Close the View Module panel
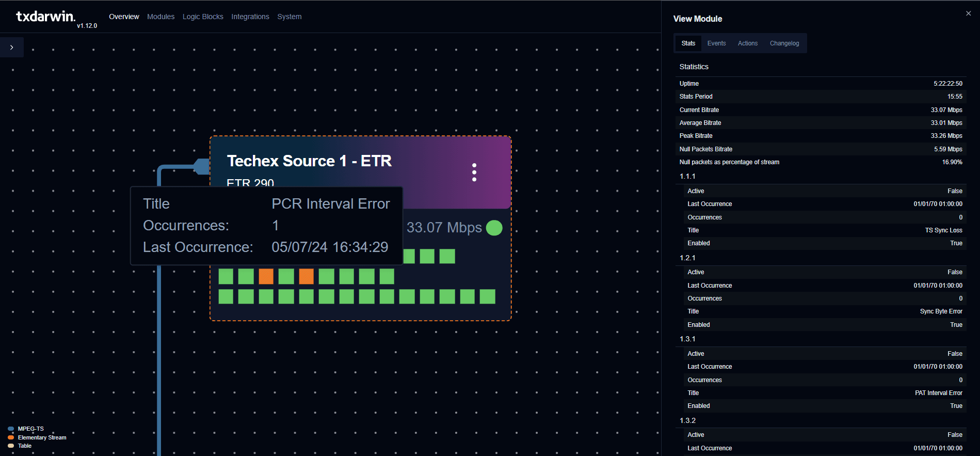The width and height of the screenshot is (980, 456). click(968, 13)
